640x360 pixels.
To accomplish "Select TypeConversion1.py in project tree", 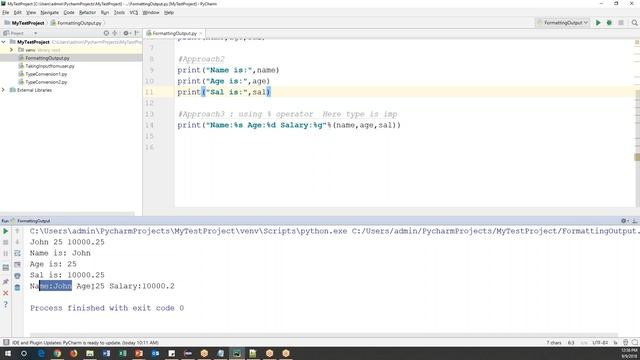I will pos(46,74).
